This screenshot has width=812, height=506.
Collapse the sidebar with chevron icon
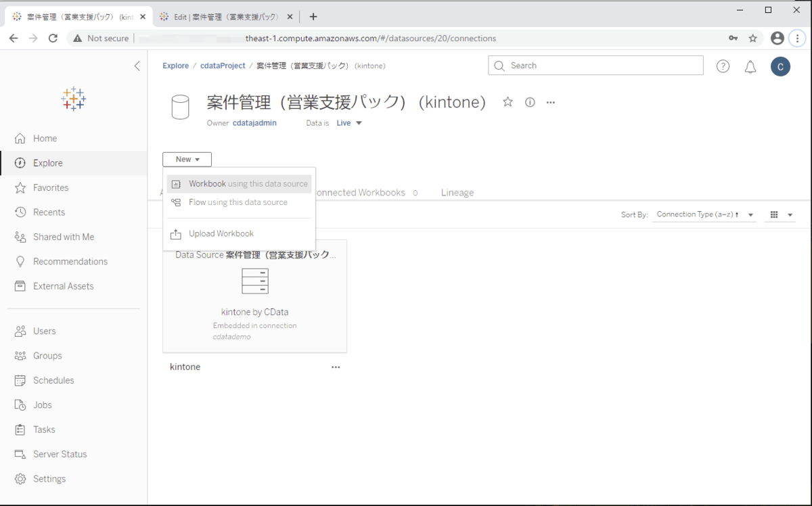(137, 66)
